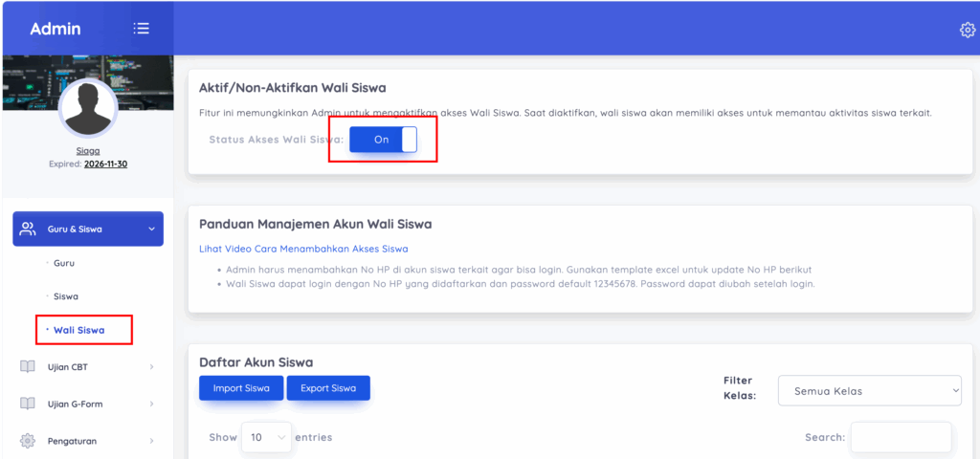The width and height of the screenshot is (980, 459).
Task: Click the Pengaturan gear icon in sidebar
Action: click(x=28, y=441)
